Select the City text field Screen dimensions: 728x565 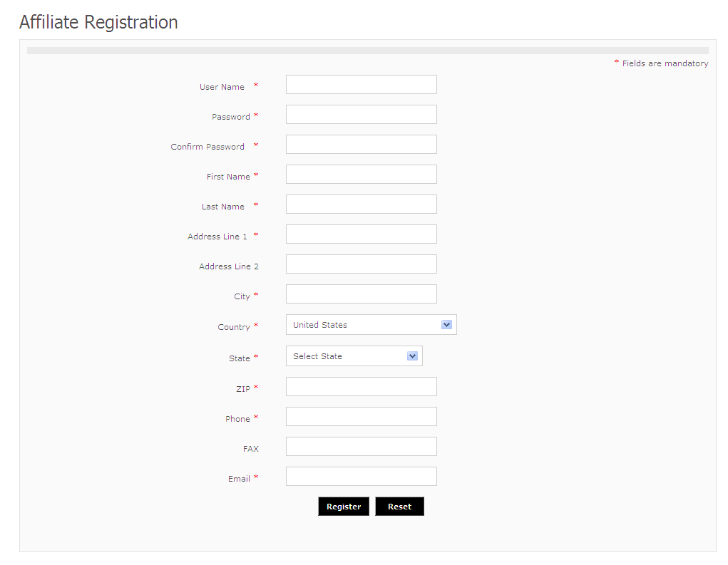[x=361, y=294]
